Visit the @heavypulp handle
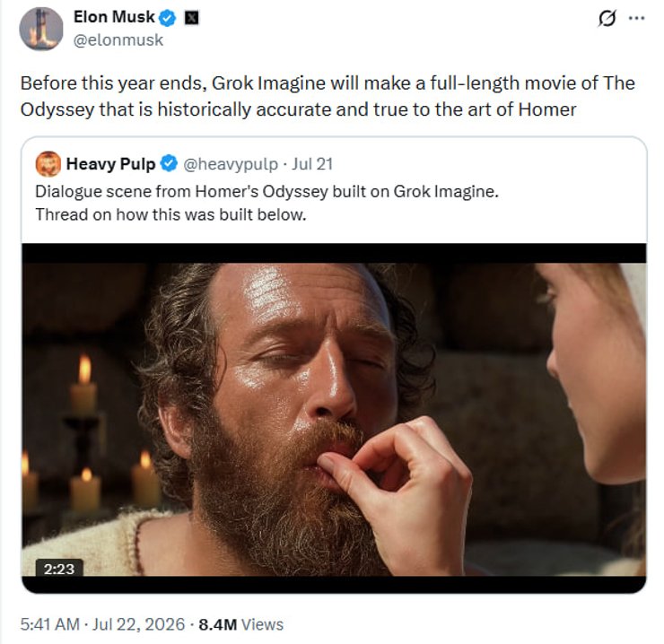The image size is (664, 644). tap(231, 164)
